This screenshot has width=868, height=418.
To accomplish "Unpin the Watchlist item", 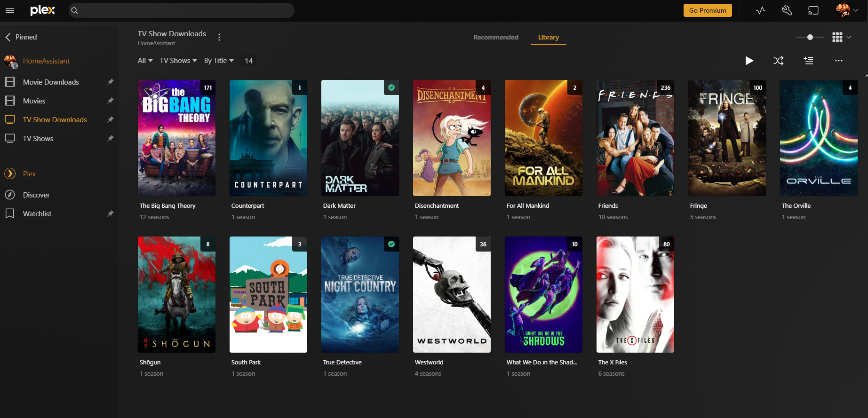I will (111, 213).
